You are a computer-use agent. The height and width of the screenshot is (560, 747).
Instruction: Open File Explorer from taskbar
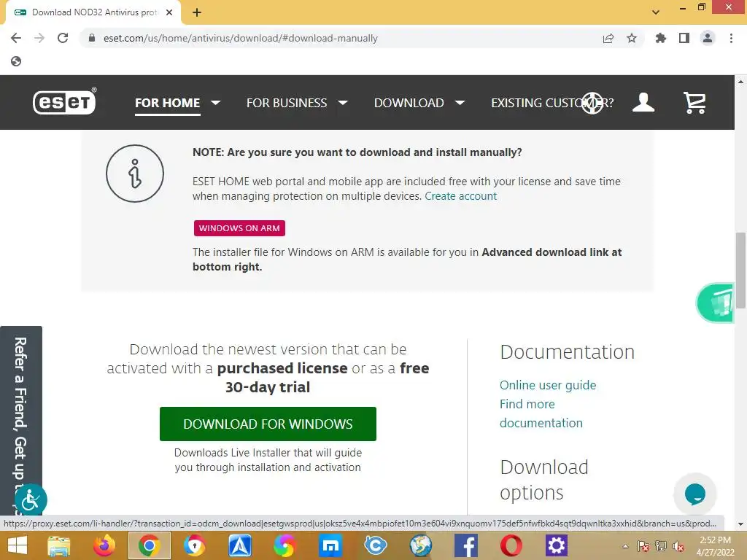[58, 545]
